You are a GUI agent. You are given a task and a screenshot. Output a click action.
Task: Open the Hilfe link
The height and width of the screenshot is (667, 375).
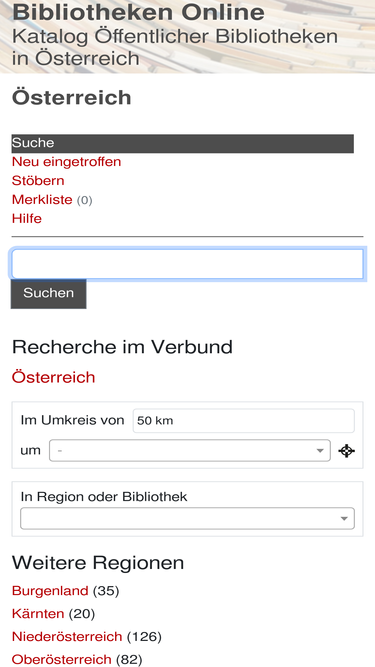27,219
